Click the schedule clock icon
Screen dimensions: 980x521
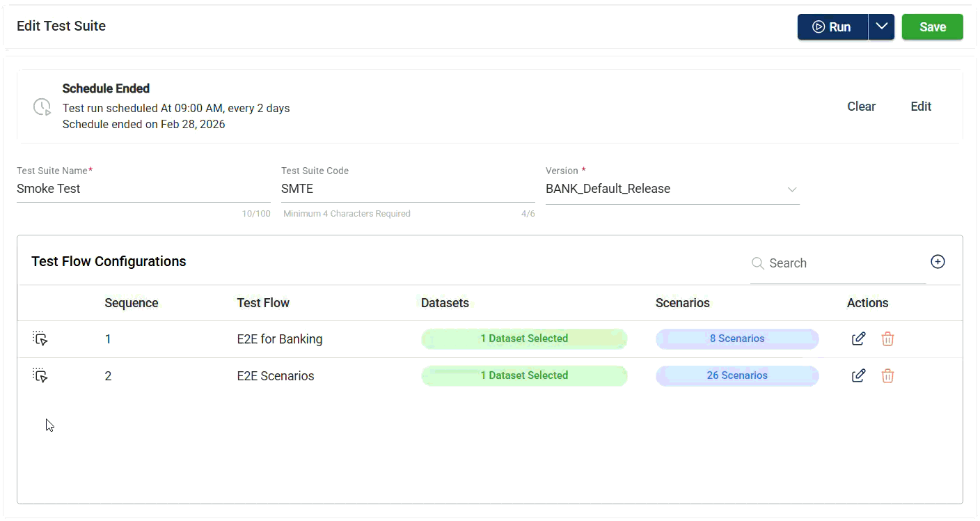[42, 107]
